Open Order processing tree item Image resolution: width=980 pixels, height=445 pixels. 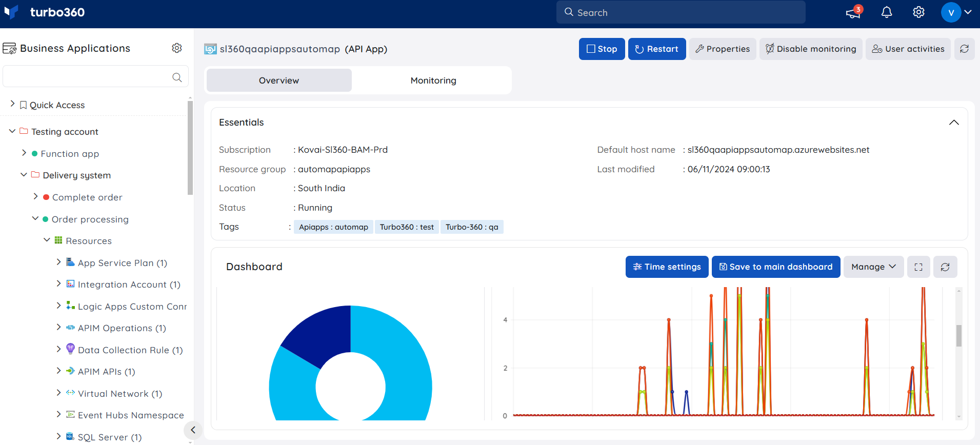coord(90,219)
